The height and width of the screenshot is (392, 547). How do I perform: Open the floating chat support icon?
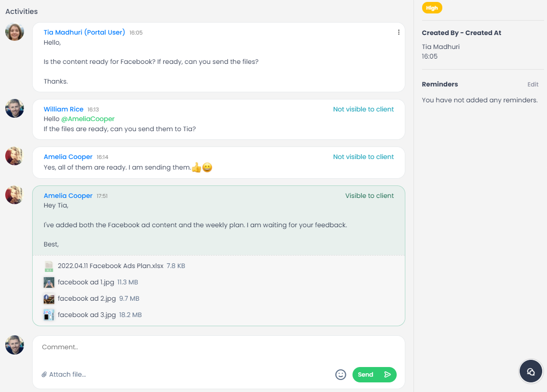point(531,371)
